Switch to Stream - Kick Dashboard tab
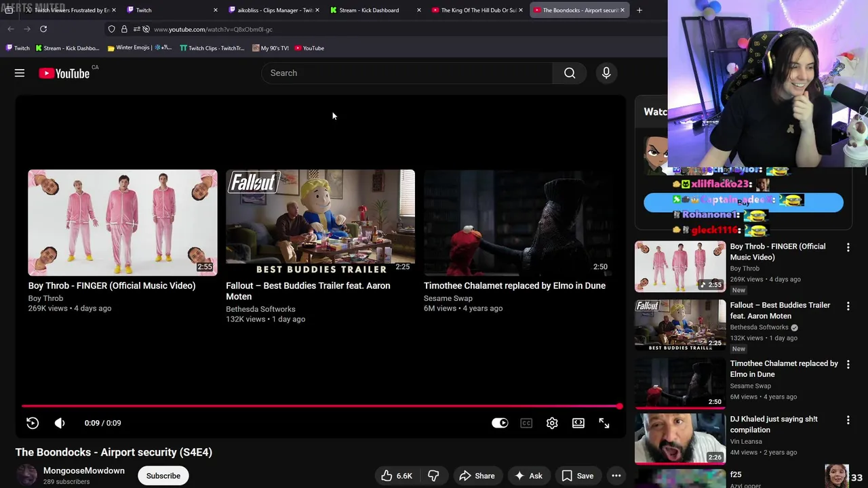This screenshot has height=488, width=868. 376,10
